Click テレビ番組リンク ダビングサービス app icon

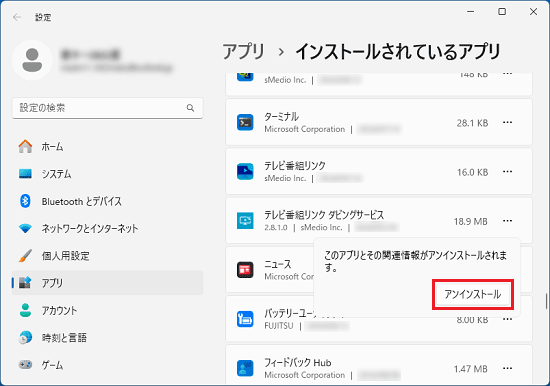click(245, 221)
